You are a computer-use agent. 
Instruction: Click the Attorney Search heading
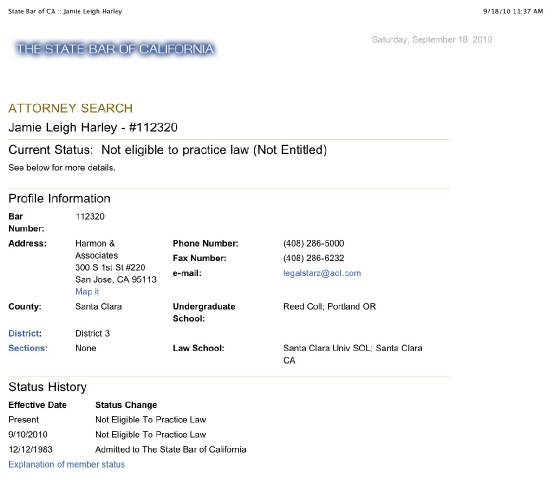(71, 108)
